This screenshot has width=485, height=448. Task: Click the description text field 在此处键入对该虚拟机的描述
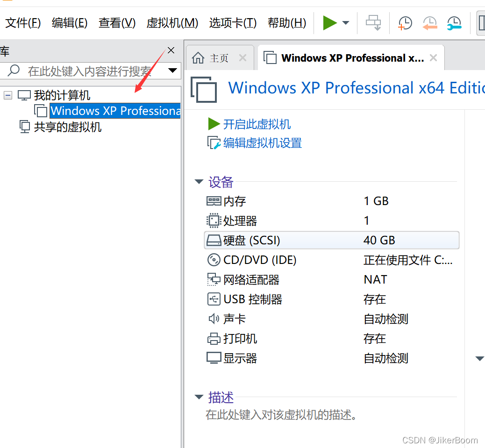tap(281, 415)
